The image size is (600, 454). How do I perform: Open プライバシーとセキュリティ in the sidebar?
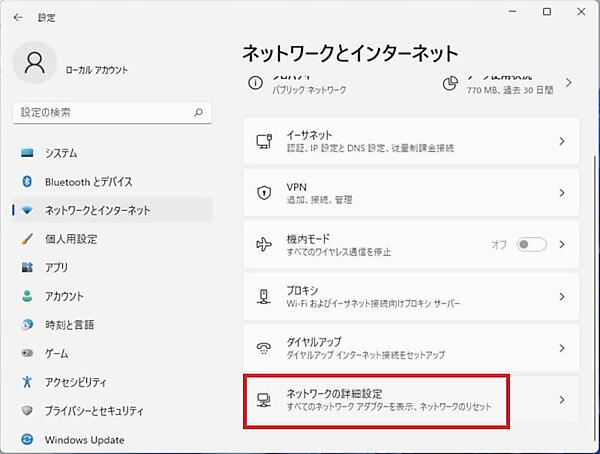(x=112, y=410)
